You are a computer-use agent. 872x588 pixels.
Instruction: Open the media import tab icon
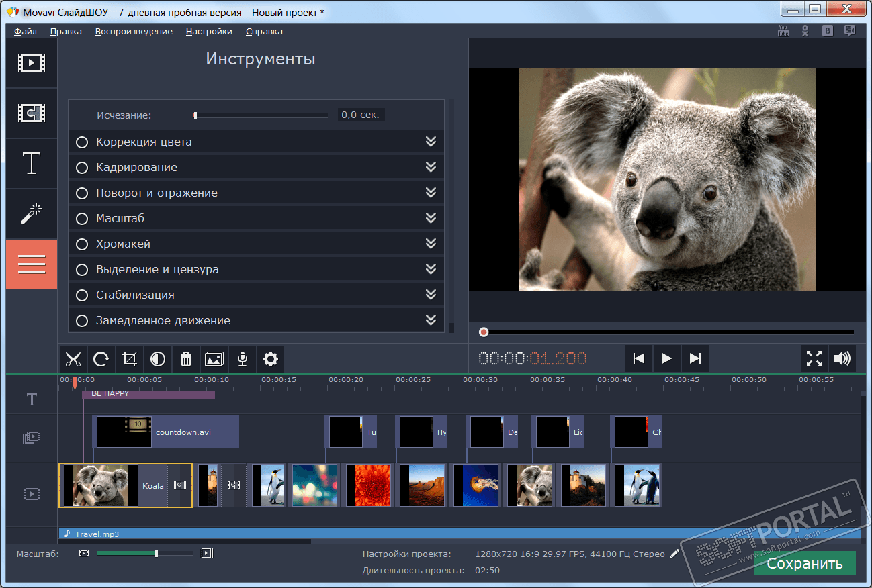click(x=32, y=63)
